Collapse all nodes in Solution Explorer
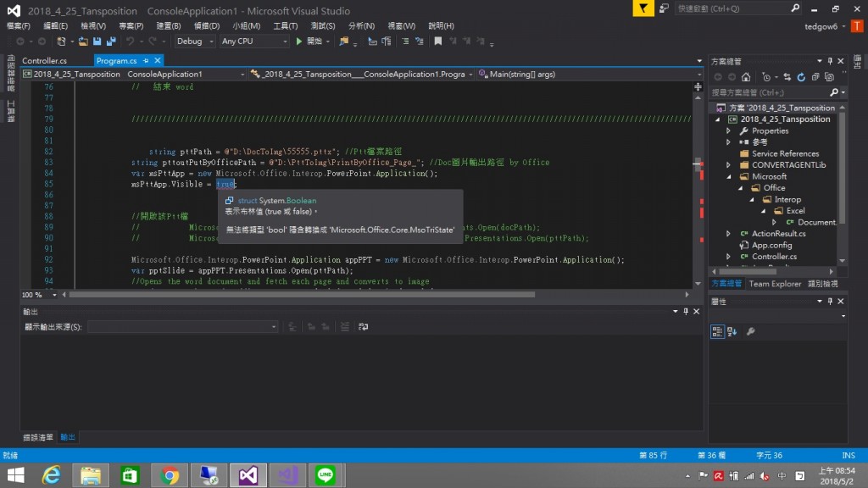Screen dimensions: 868x488 pyautogui.click(x=815, y=77)
